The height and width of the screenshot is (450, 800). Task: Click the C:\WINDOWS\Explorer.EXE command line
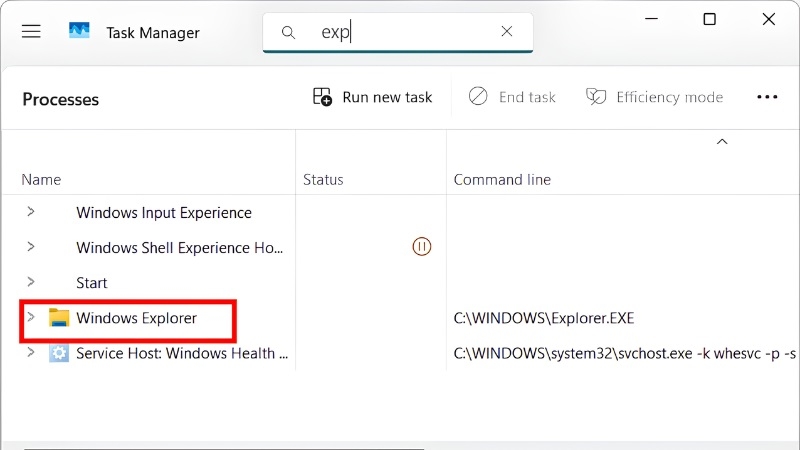(544, 318)
